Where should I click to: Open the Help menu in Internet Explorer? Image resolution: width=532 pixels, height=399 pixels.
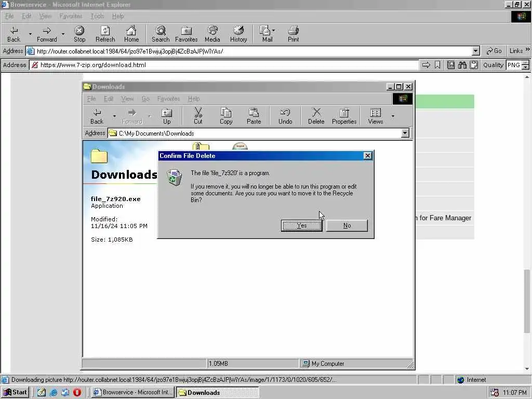[x=118, y=16]
